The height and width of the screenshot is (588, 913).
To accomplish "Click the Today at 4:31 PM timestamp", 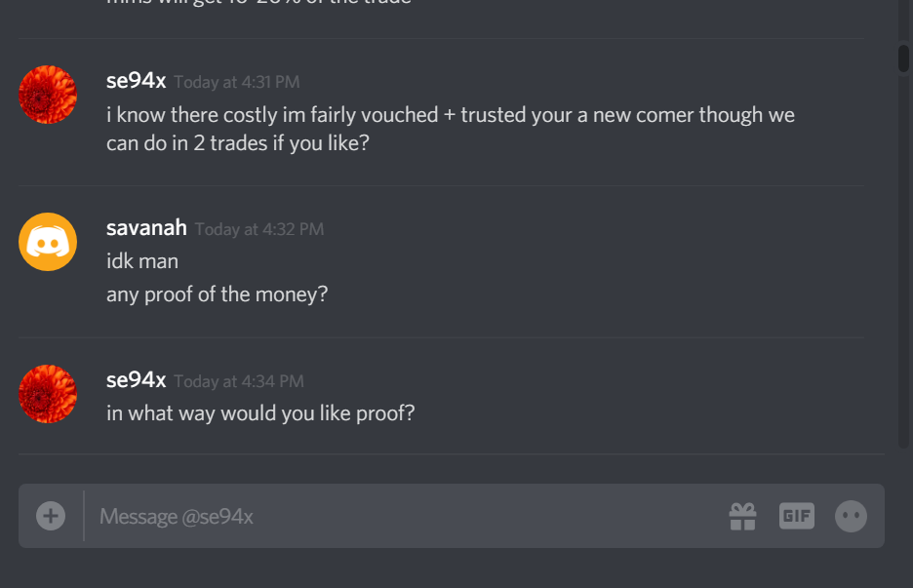I will [x=237, y=82].
